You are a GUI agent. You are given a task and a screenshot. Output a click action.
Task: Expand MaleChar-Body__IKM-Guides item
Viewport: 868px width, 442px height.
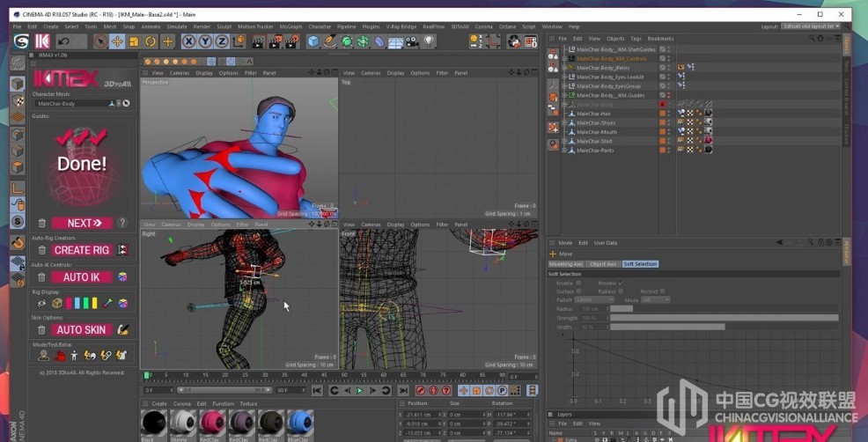(x=564, y=95)
